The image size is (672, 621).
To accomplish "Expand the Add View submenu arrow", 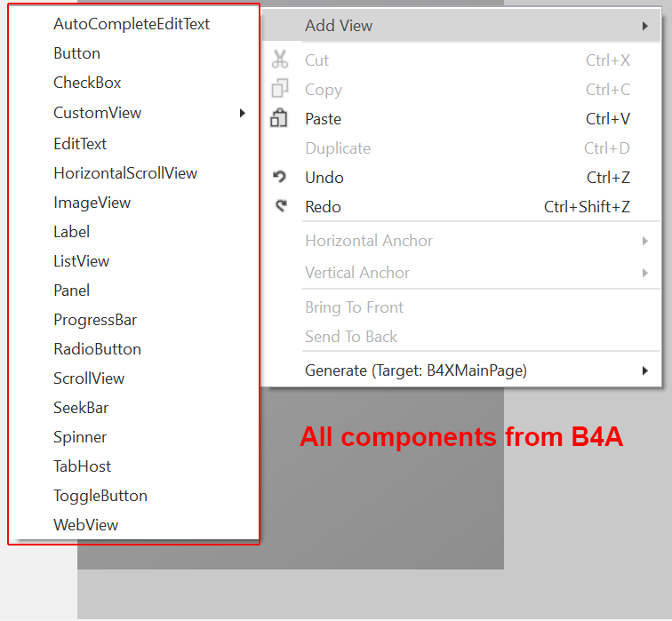I will (x=644, y=26).
